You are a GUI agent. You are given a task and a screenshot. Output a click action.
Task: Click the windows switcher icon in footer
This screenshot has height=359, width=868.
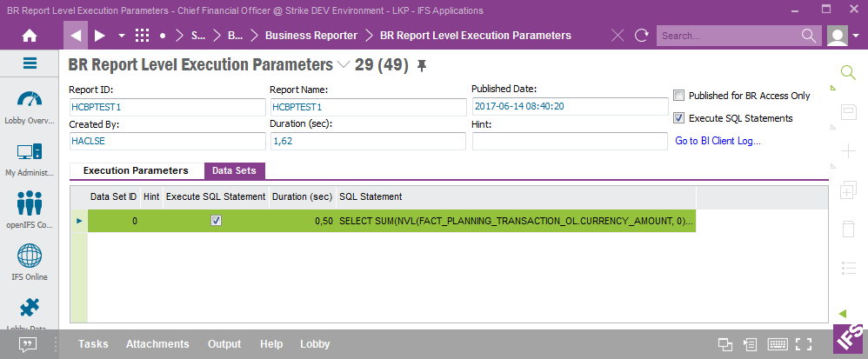(725, 344)
